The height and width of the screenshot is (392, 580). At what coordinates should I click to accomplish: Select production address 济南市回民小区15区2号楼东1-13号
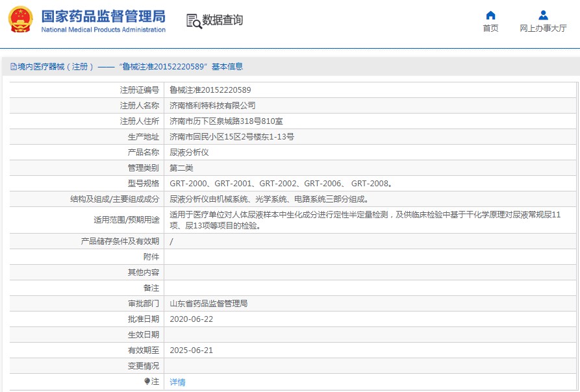pos(232,137)
